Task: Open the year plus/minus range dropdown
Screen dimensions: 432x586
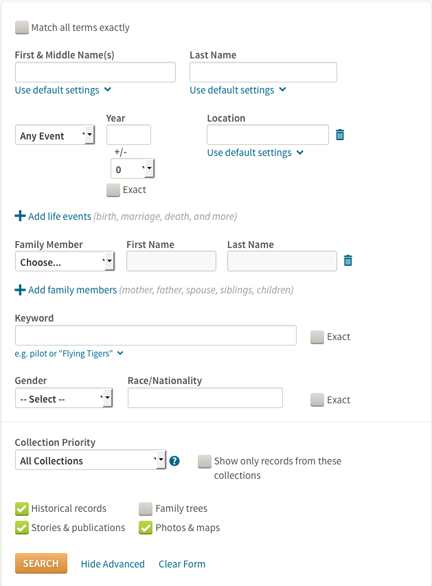Action: pos(132,169)
